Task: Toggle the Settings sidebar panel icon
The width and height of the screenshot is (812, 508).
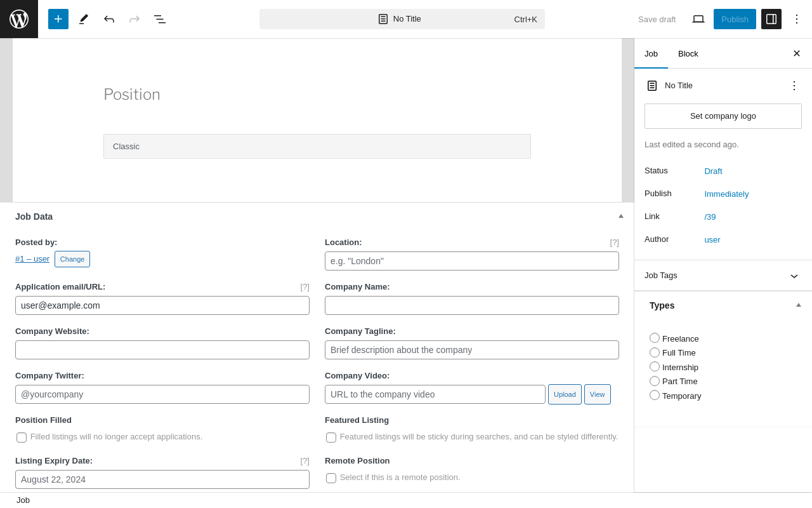Action: tap(771, 19)
